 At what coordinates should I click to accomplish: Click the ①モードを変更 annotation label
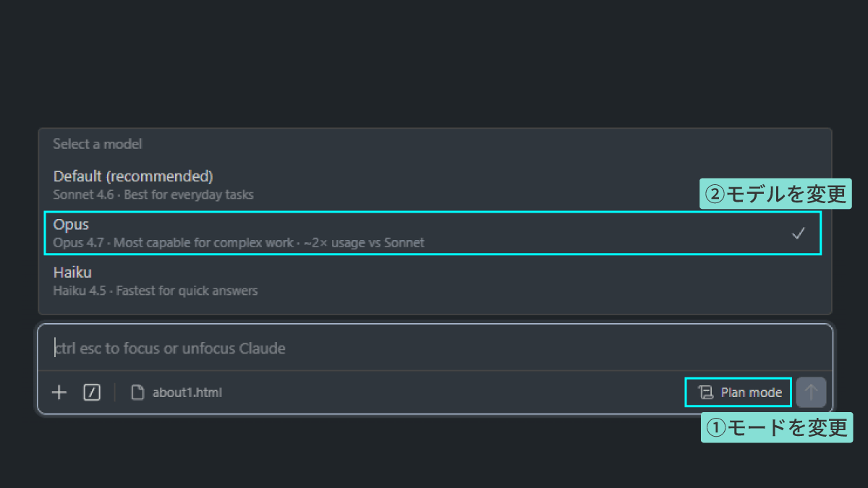pos(777,427)
